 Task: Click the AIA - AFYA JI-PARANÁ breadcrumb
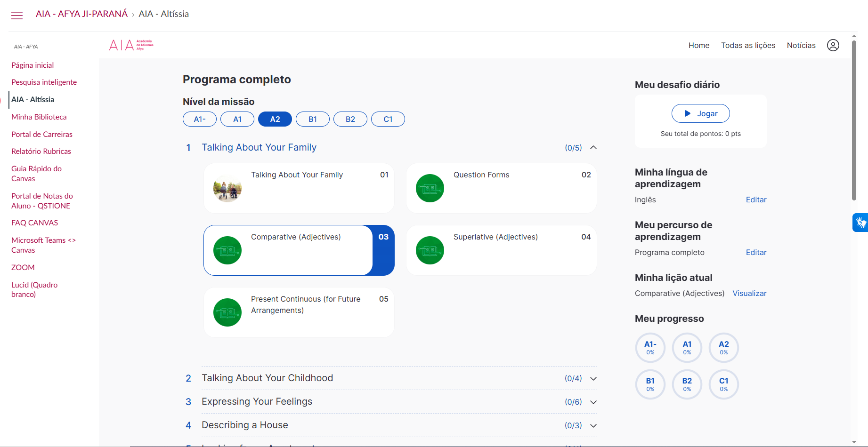tap(81, 14)
